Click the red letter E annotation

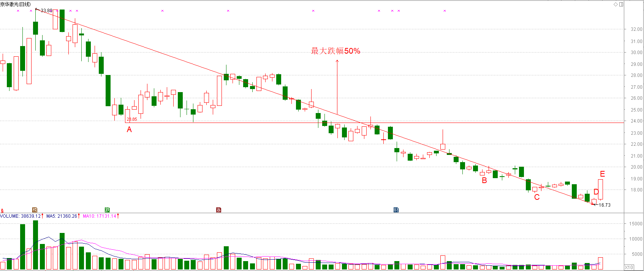click(x=602, y=174)
